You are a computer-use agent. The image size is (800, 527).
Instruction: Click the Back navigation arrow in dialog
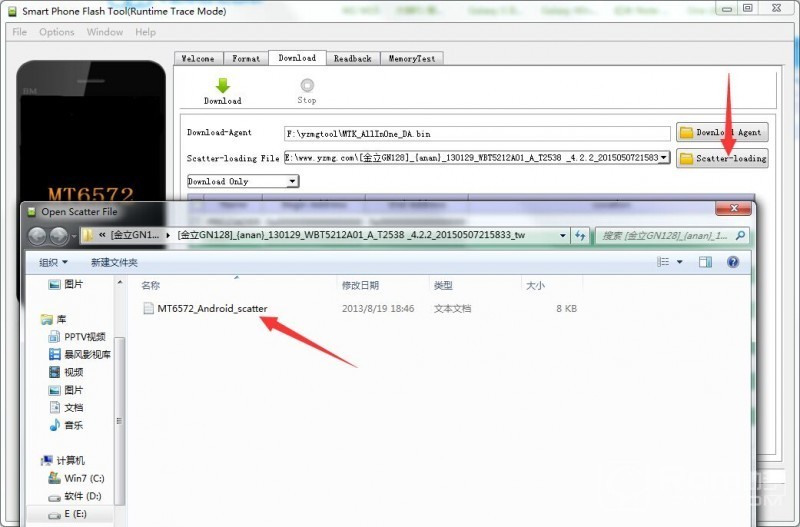pyautogui.click(x=37, y=235)
